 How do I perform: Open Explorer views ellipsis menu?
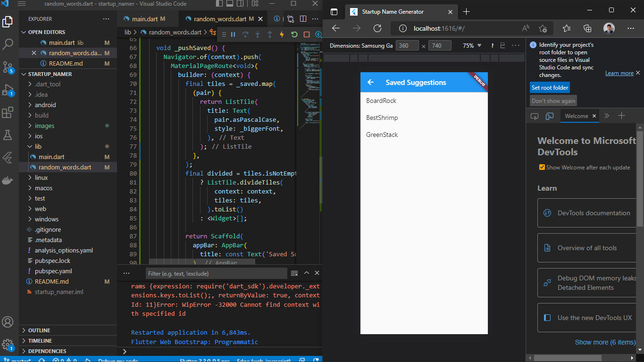(106, 19)
